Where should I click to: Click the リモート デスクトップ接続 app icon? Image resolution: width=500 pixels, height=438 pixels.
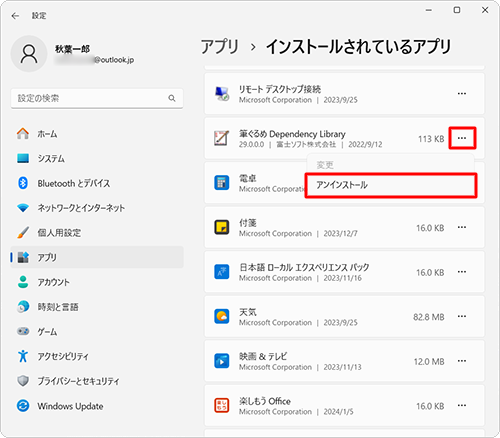click(x=221, y=94)
